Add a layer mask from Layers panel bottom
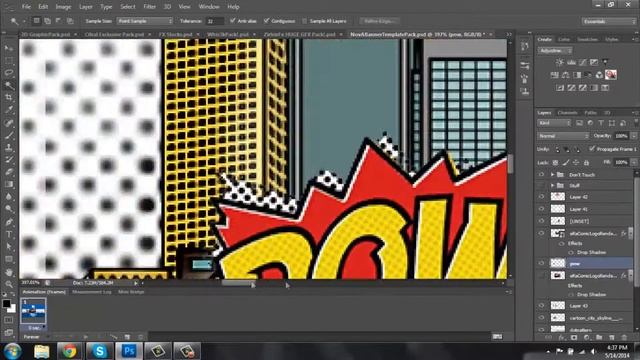640x360 pixels. [574, 337]
